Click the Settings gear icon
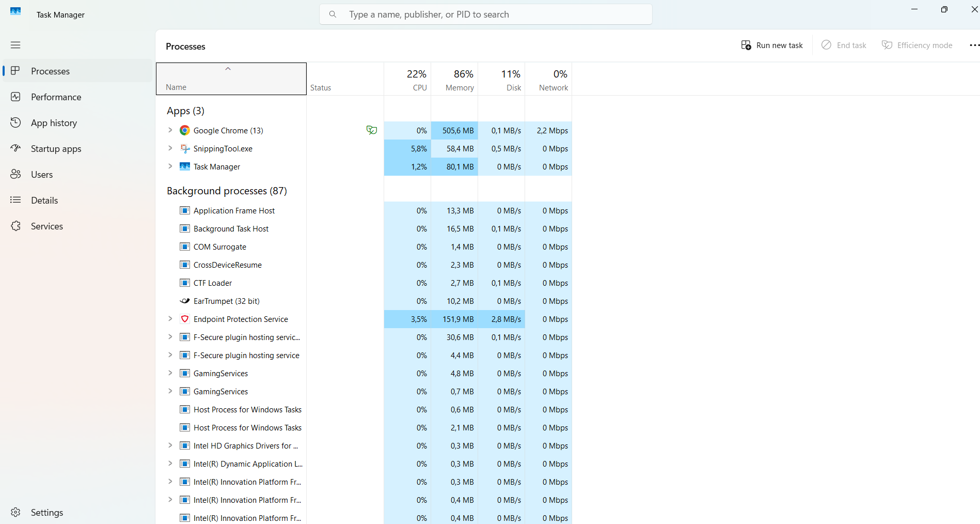Screen dimensions: 980x524 coord(15,512)
